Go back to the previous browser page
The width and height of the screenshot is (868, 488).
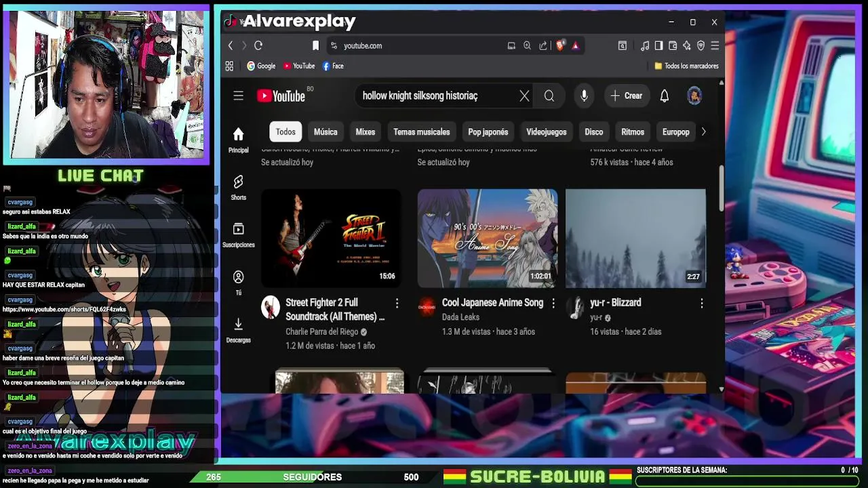pyautogui.click(x=231, y=45)
